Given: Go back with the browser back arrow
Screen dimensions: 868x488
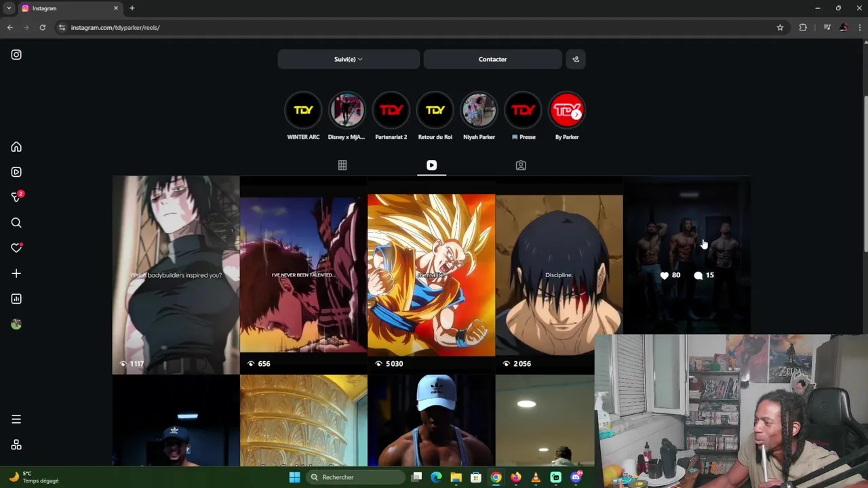Looking at the screenshot, I should [9, 28].
